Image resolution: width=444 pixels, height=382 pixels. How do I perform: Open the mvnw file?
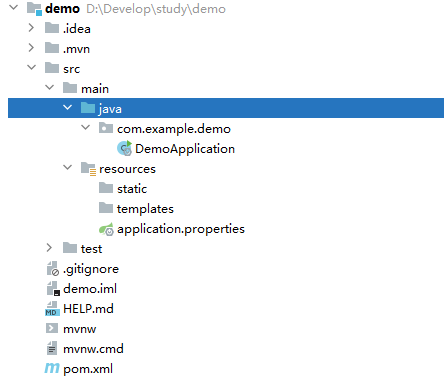pos(80,329)
